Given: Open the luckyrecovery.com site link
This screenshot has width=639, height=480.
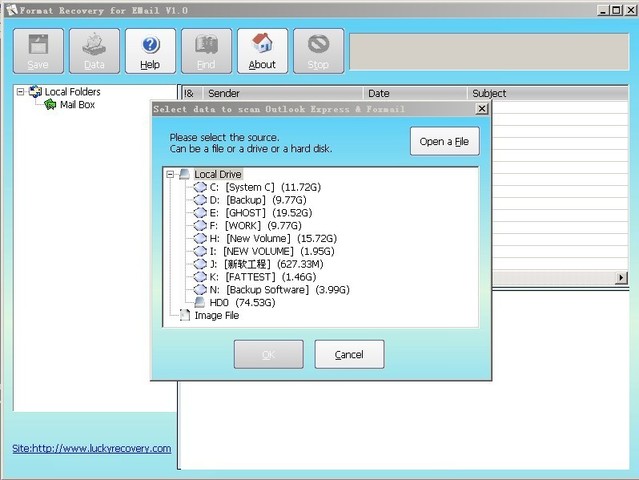Looking at the screenshot, I should (x=92, y=448).
